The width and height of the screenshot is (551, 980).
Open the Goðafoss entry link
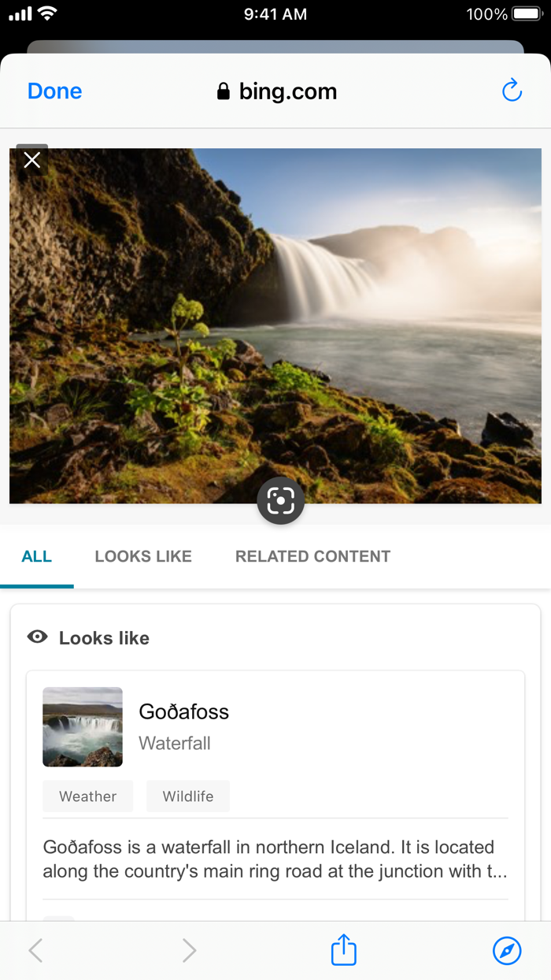tap(183, 711)
